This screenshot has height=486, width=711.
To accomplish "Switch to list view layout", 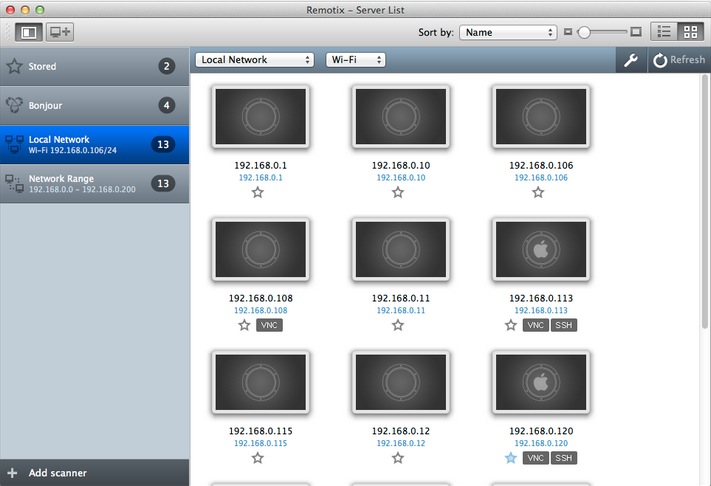I will [x=664, y=32].
